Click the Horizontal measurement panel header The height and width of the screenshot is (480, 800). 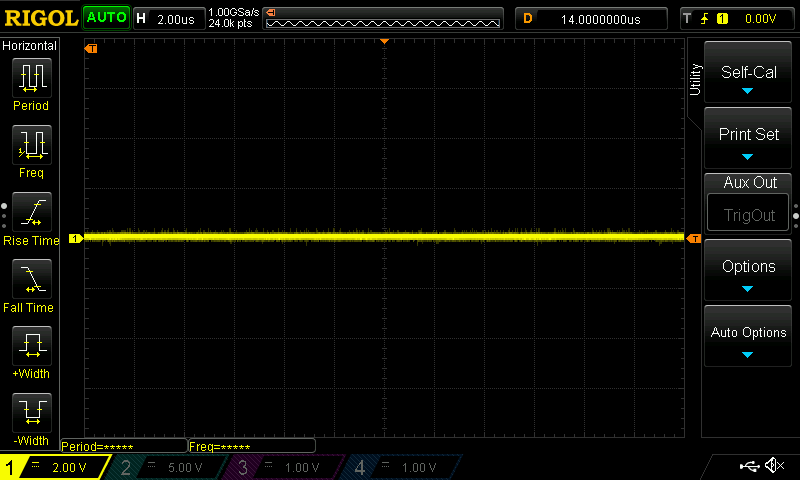pyautogui.click(x=30, y=46)
